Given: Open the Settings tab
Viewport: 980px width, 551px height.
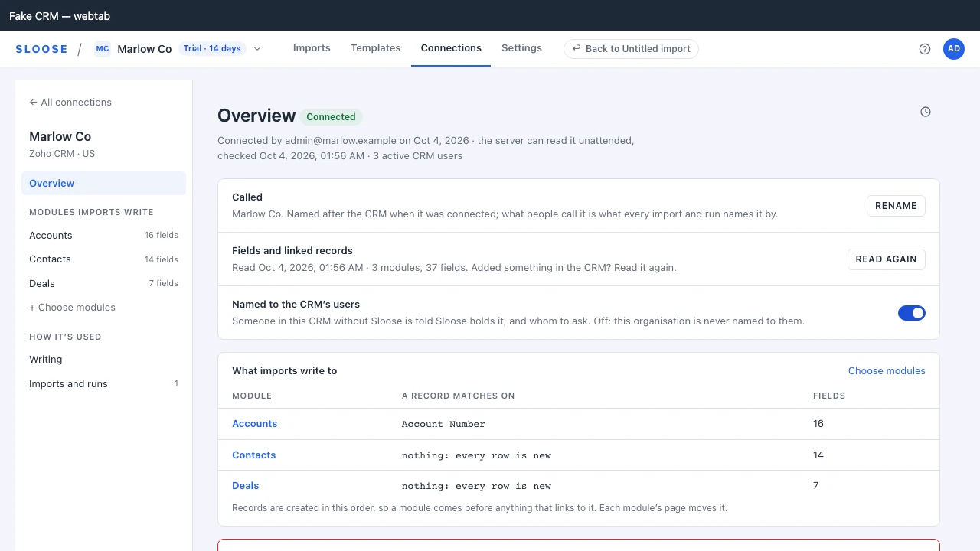Looking at the screenshot, I should coord(521,48).
